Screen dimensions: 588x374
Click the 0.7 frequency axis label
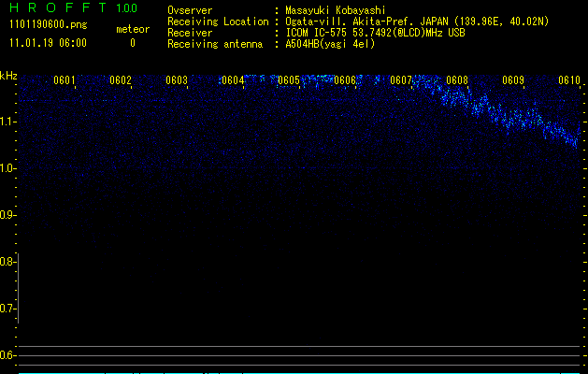7,309
